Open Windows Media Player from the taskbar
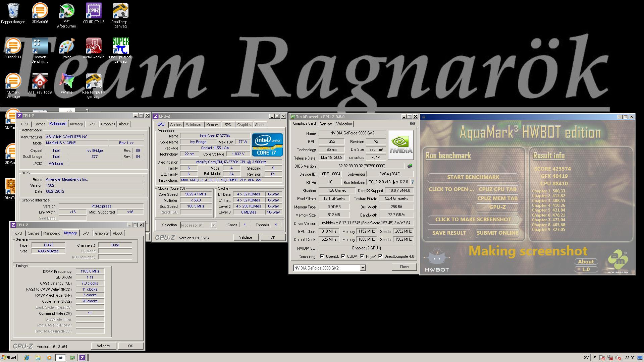 pyautogui.click(x=49, y=358)
